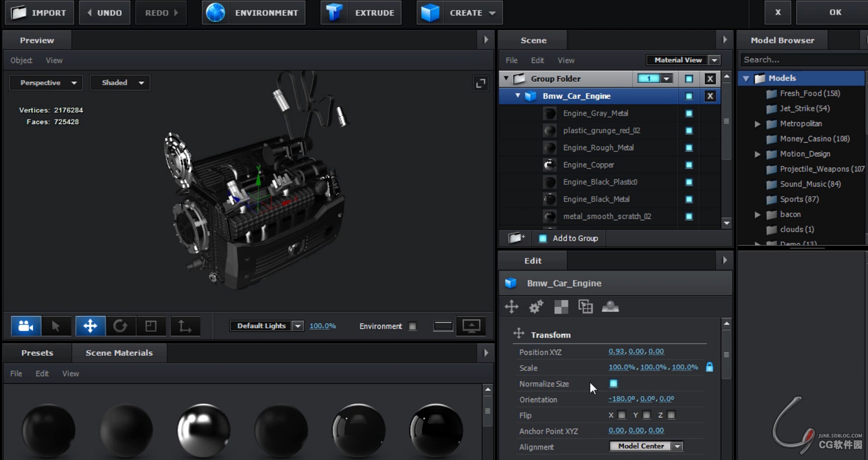
Task: Switch to the Presets tab
Action: point(37,353)
